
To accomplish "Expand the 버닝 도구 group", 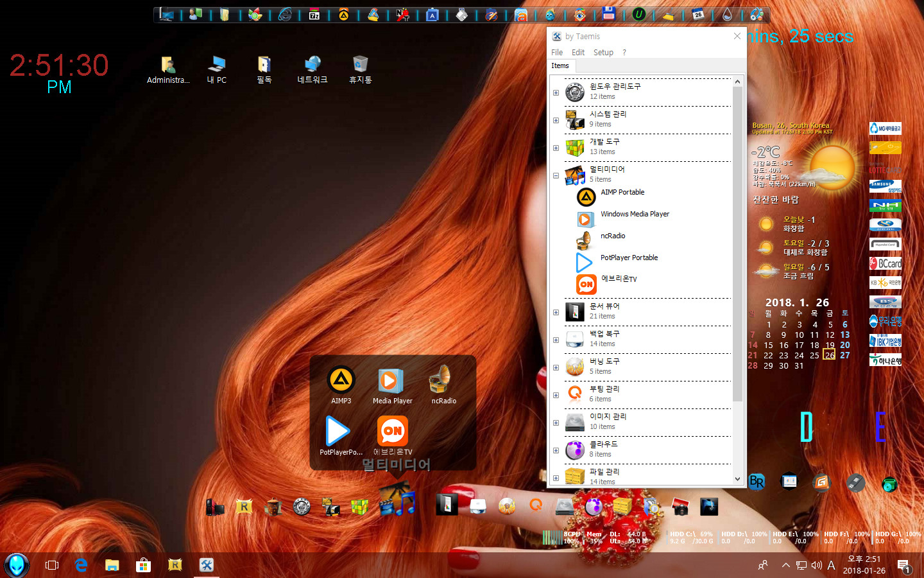I will (556, 368).
